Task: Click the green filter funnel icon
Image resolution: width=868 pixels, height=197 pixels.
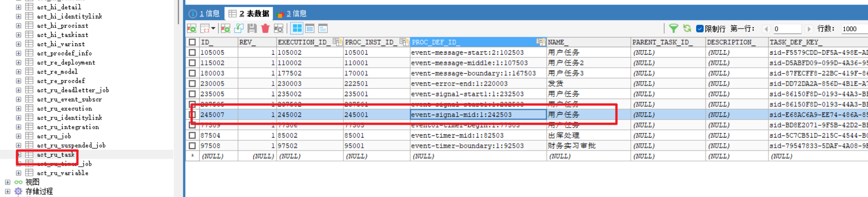Action: (674, 29)
